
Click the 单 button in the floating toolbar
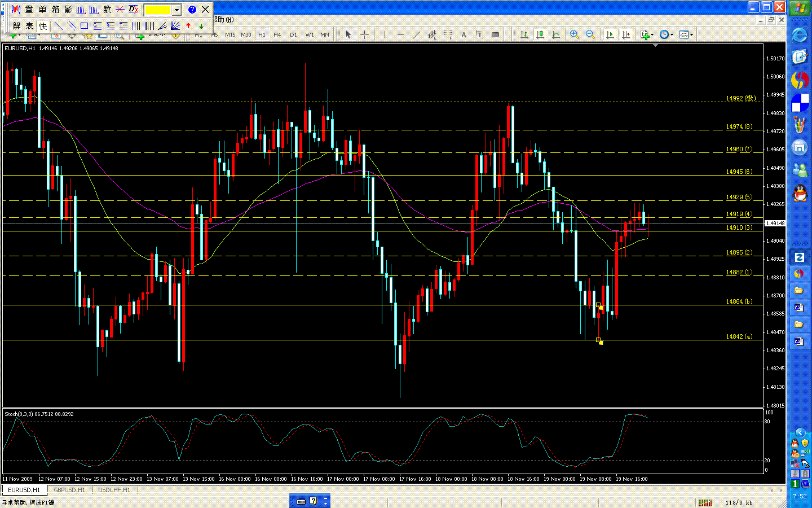point(42,10)
